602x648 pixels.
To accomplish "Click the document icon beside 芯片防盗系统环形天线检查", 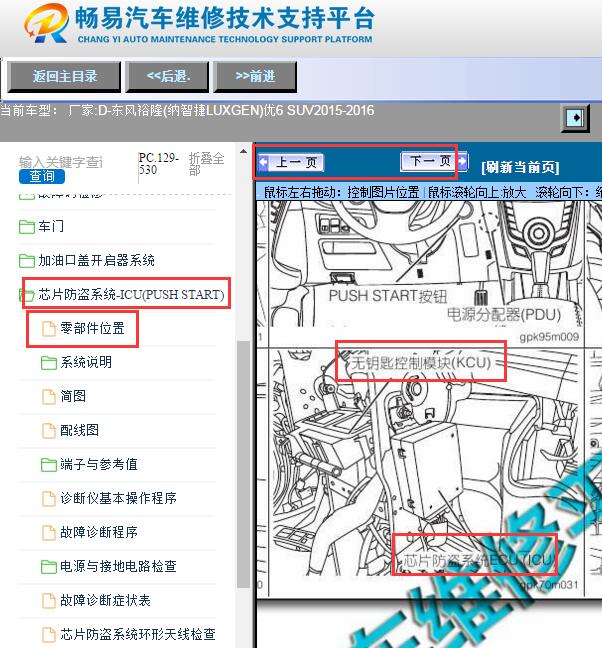I will 49,635.
